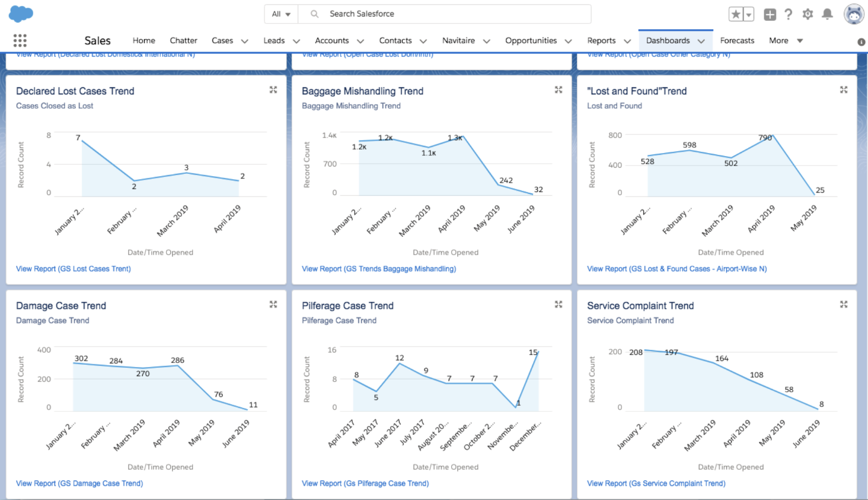Open the Dashboards tab dropdown chevron
Image resolution: width=868 pixels, height=500 pixels.
click(x=701, y=41)
